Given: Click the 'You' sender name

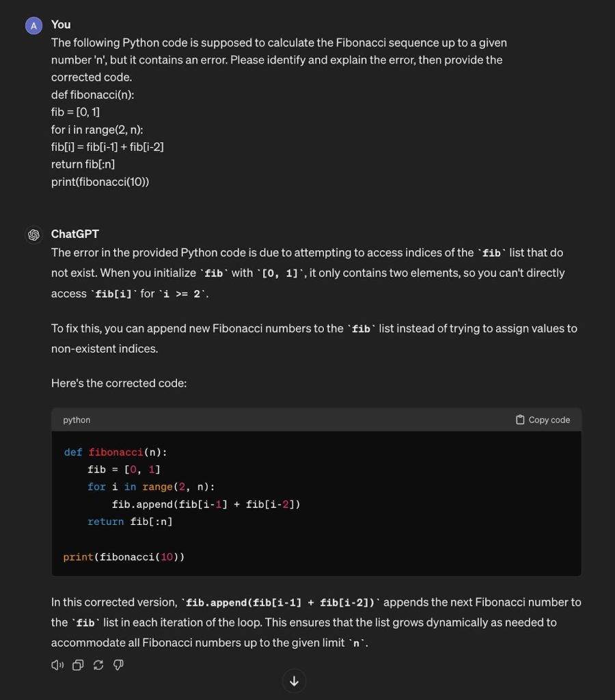Looking at the screenshot, I should [x=61, y=25].
